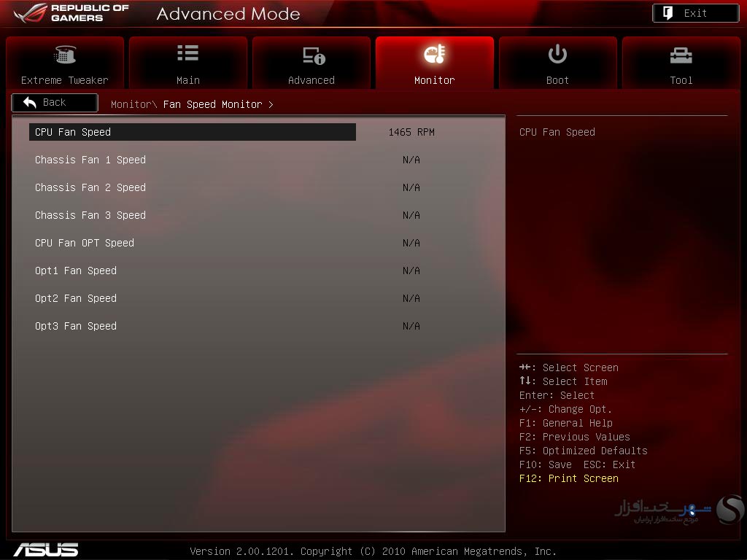Click the Extreme Tweaker chip icon
This screenshot has width=747, height=560.
coord(65,54)
